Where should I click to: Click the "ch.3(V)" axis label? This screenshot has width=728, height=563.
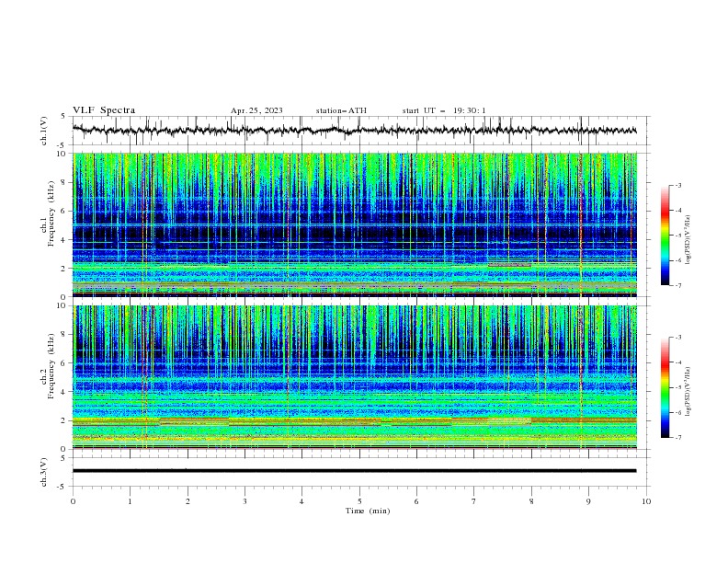(x=44, y=472)
